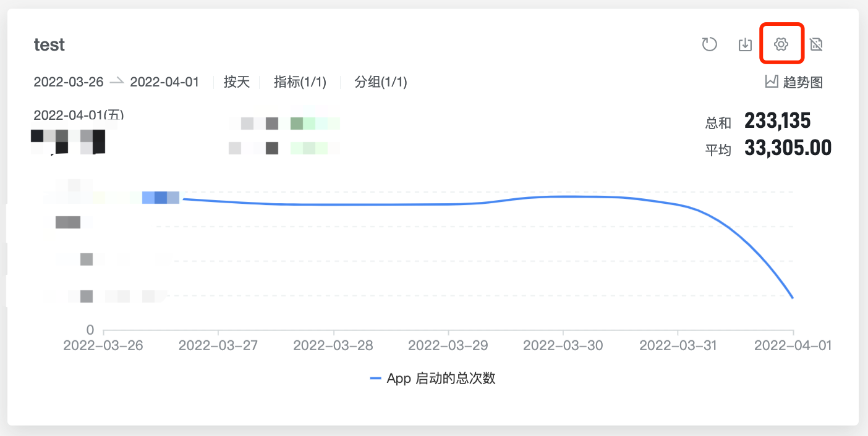The image size is (868, 436).
Task: Click the arrow between the two dates
Action: point(116,81)
